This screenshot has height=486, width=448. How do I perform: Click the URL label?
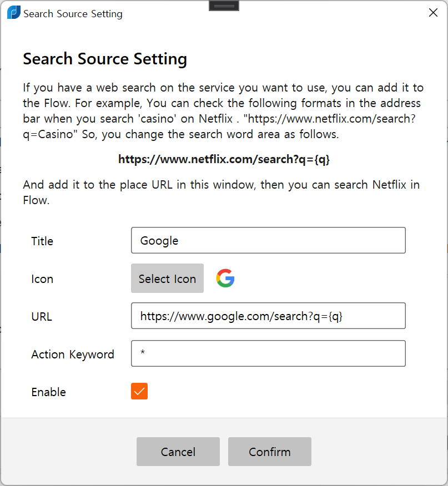pos(42,317)
